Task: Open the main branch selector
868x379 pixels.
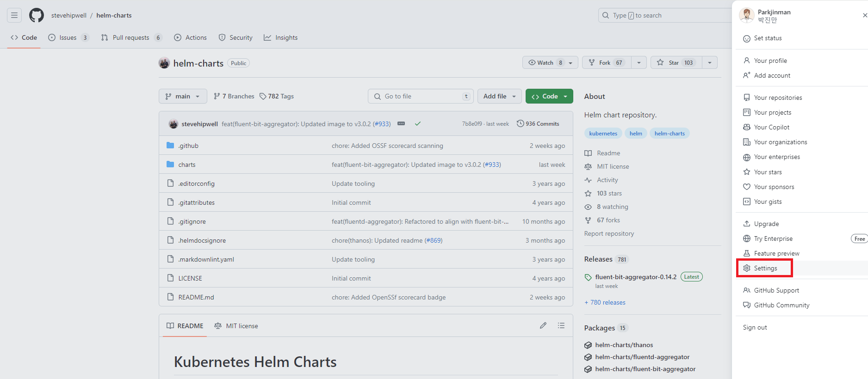Action: (x=183, y=96)
